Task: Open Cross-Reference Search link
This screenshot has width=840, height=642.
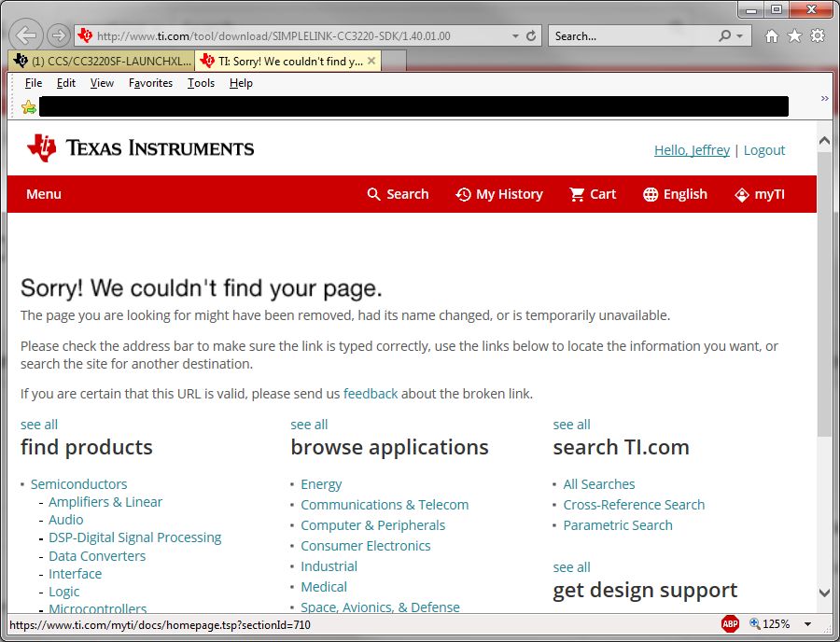Action: click(x=634, y=505)
